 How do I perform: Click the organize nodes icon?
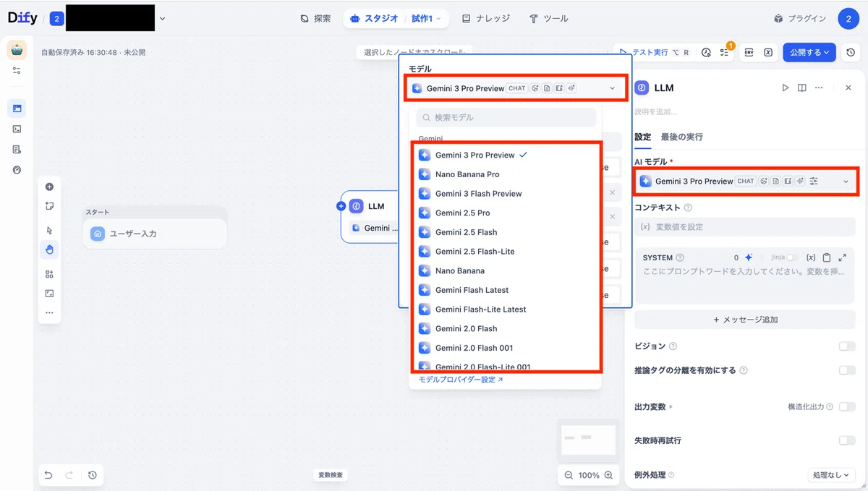tap(49, 274)
